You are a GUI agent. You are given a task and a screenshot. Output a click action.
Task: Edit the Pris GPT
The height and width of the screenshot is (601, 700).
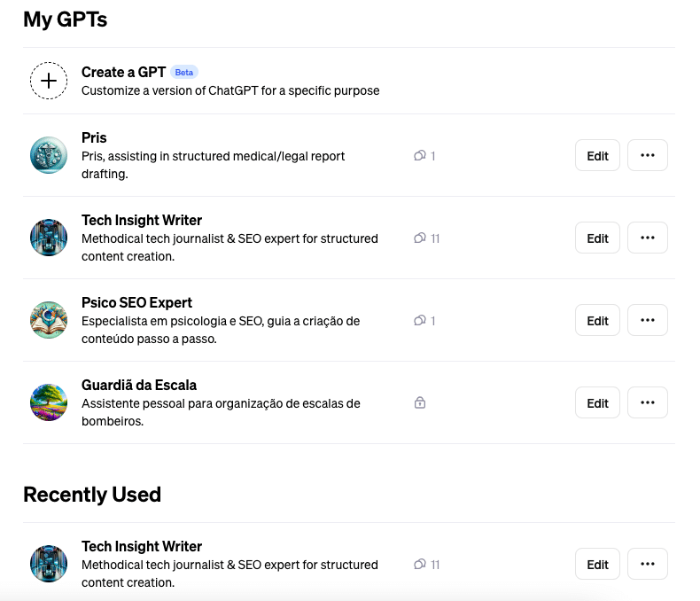(x=597, y=156)
